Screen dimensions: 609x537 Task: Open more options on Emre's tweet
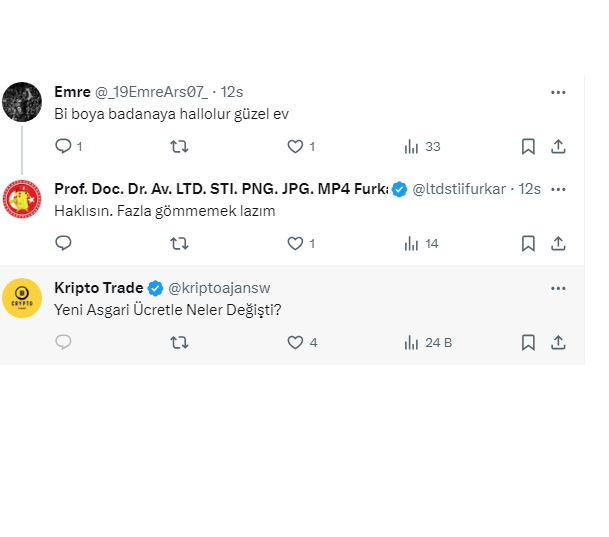click(559, 92)
